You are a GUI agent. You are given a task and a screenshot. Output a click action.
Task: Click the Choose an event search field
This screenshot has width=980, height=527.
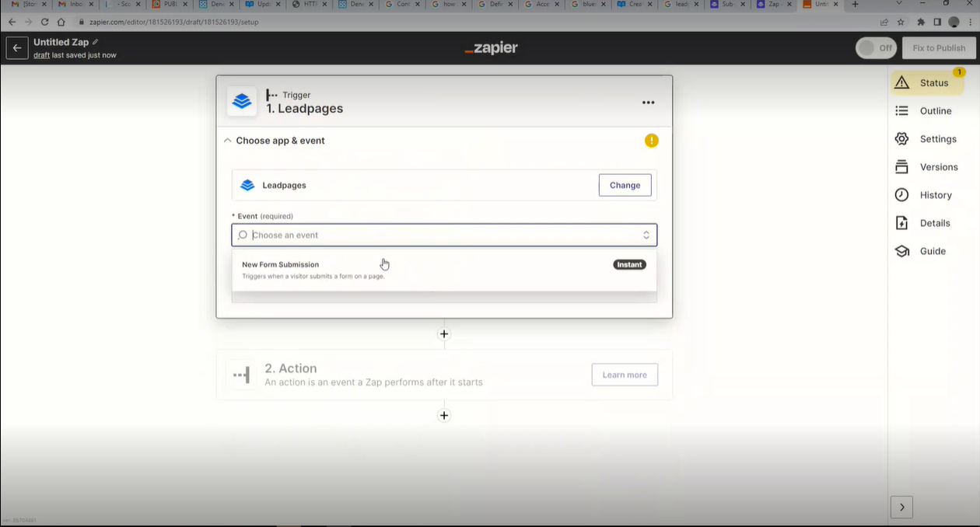443,235
